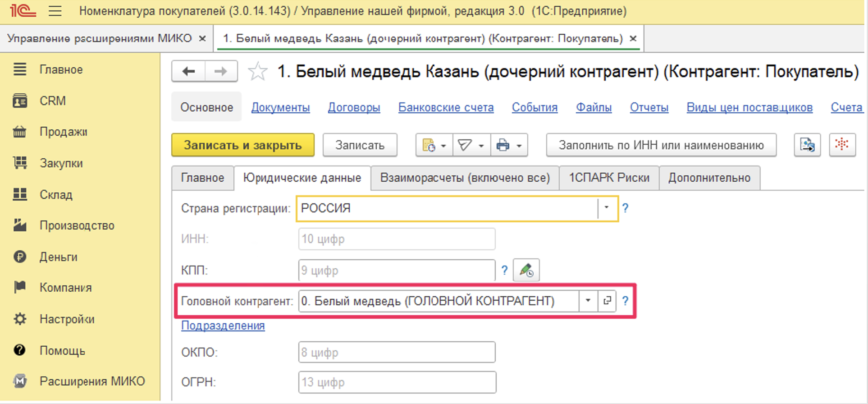Click the Записать button
The height and width of the screenshot is (404, 868).
(360, 145)
